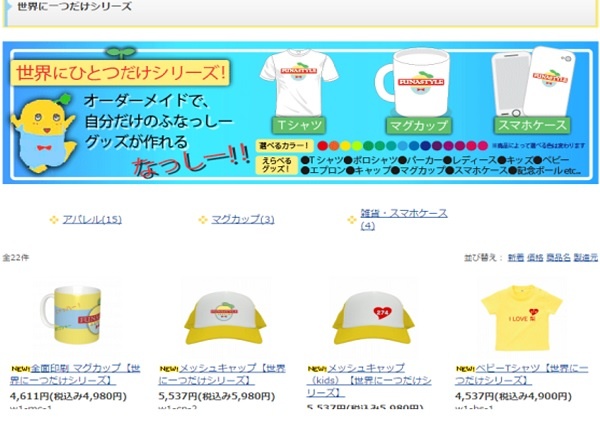Image resolution: width=600 pixels, height=438 pixels.
Task: Sort products by 商品名
Action: (558, 257)
